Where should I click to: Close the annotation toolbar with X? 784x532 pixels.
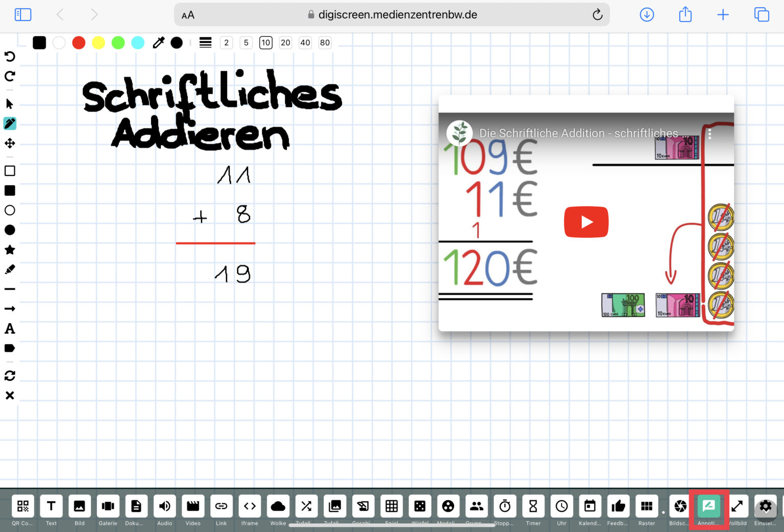tap(10, 396)
